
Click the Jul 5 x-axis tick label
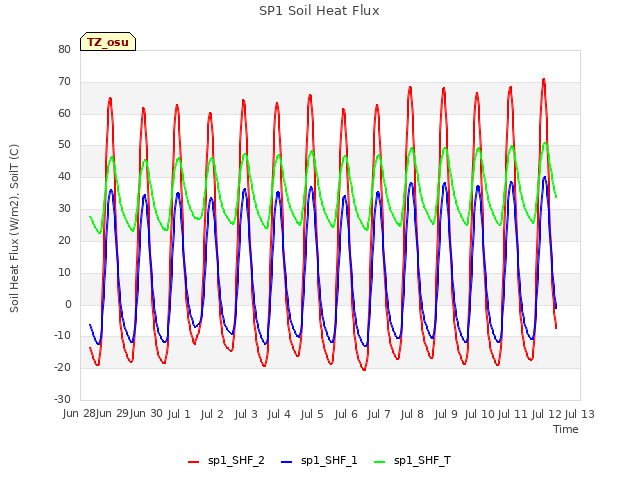[312, 414]
